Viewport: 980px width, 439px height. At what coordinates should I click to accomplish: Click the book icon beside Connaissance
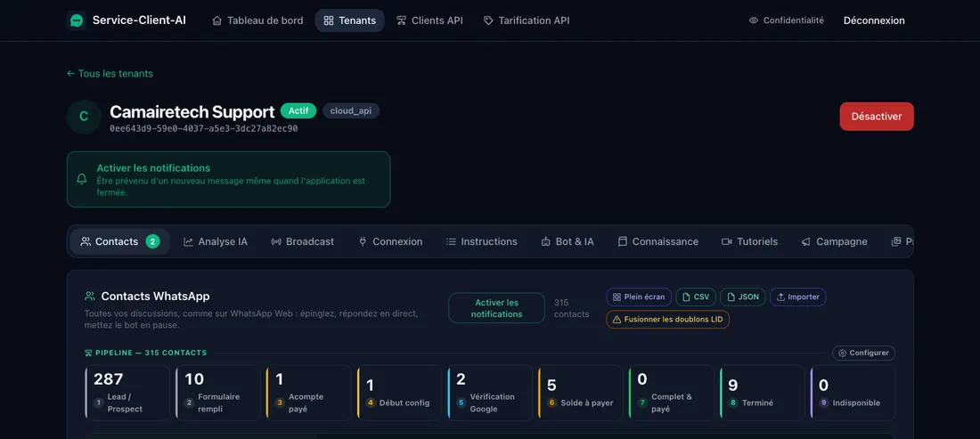click(623, 241)
